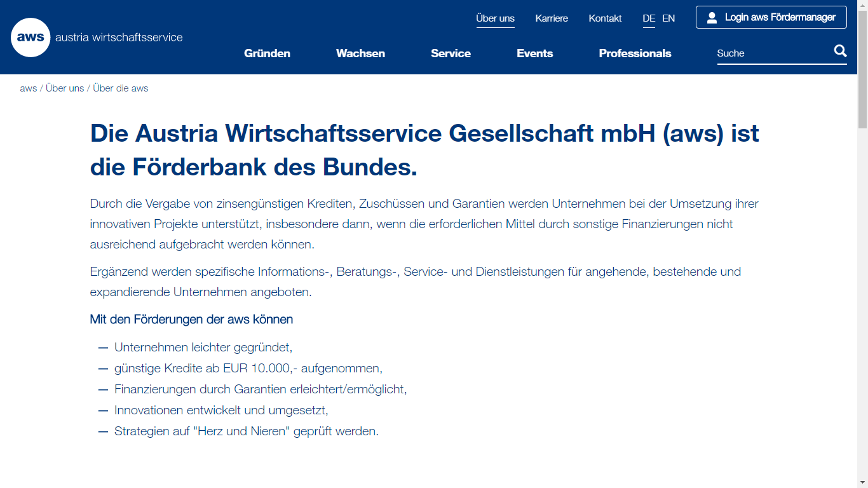Open the Events menu
The image size is (868, 488).
[x=534, y=53]
